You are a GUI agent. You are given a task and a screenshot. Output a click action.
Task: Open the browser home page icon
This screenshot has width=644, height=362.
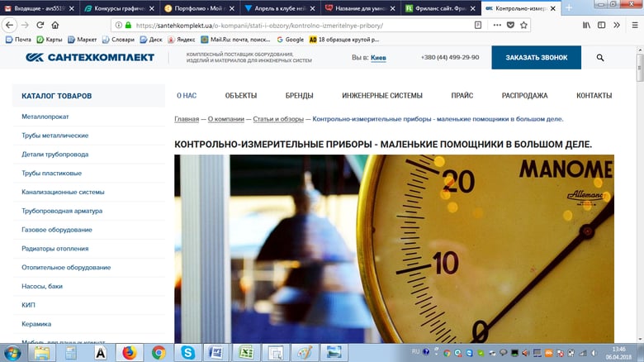pyautogui.click(x=55, y=25)
